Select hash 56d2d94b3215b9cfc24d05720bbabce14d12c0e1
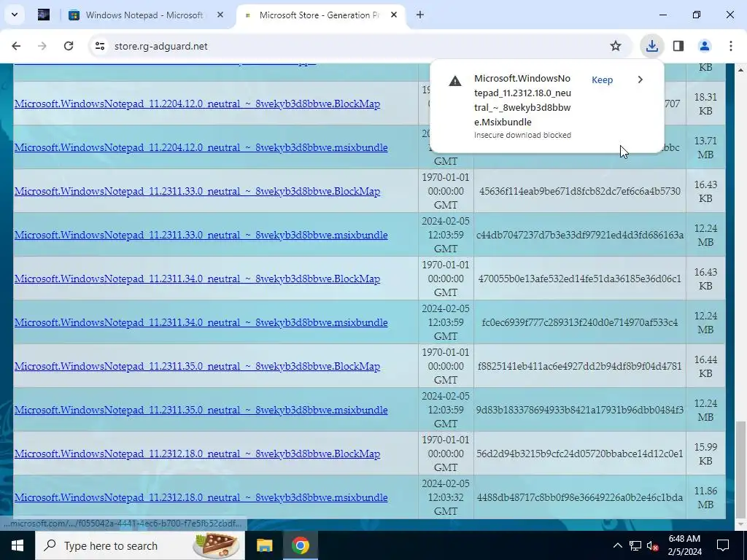 point(580,454)
